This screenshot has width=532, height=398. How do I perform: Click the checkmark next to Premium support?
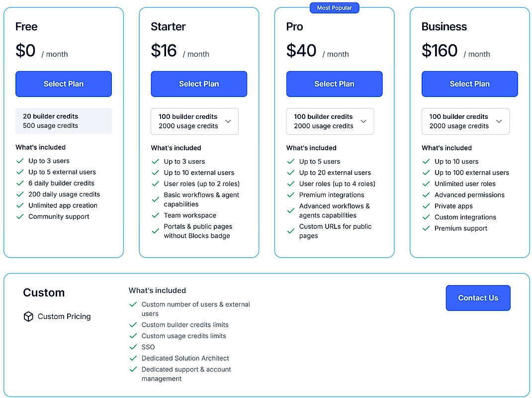(x=426, y=228)
